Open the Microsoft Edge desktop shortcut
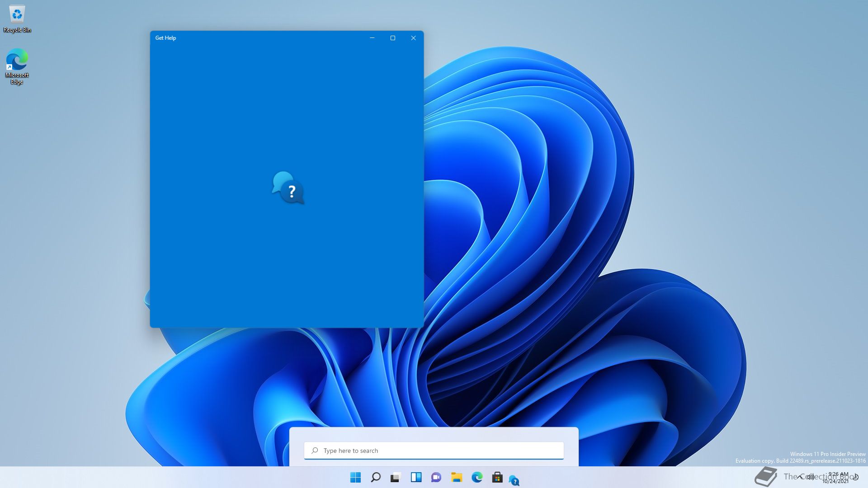Viewport: 868px width, 488px height. click(17, 66)
